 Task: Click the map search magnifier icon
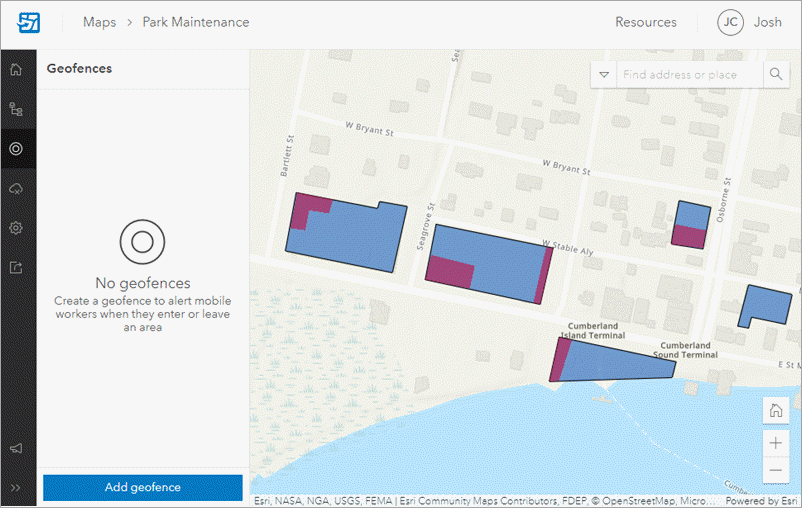776,74
